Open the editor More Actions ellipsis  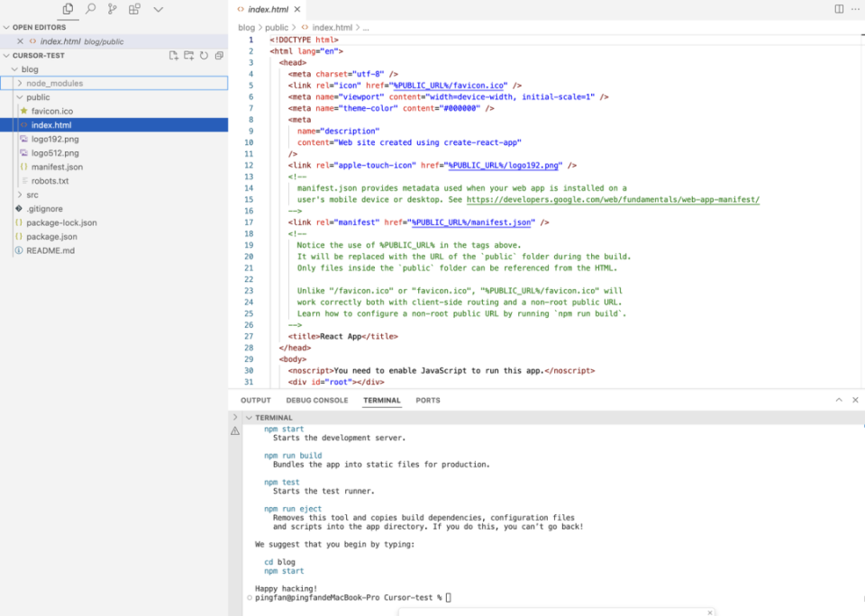[855, 9]
